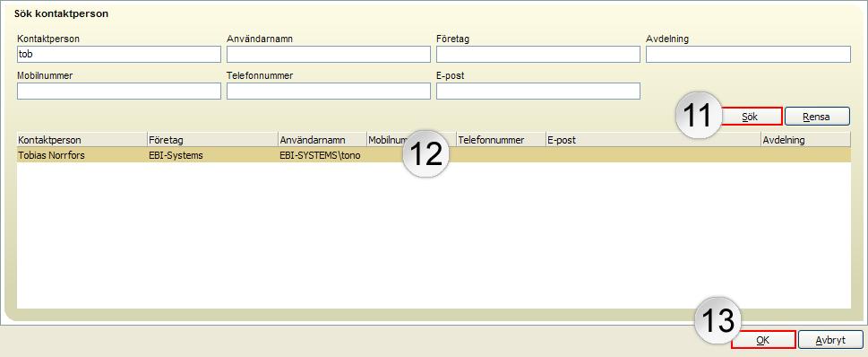
Task: Click the Sök search button
Action: coord(751,117)
